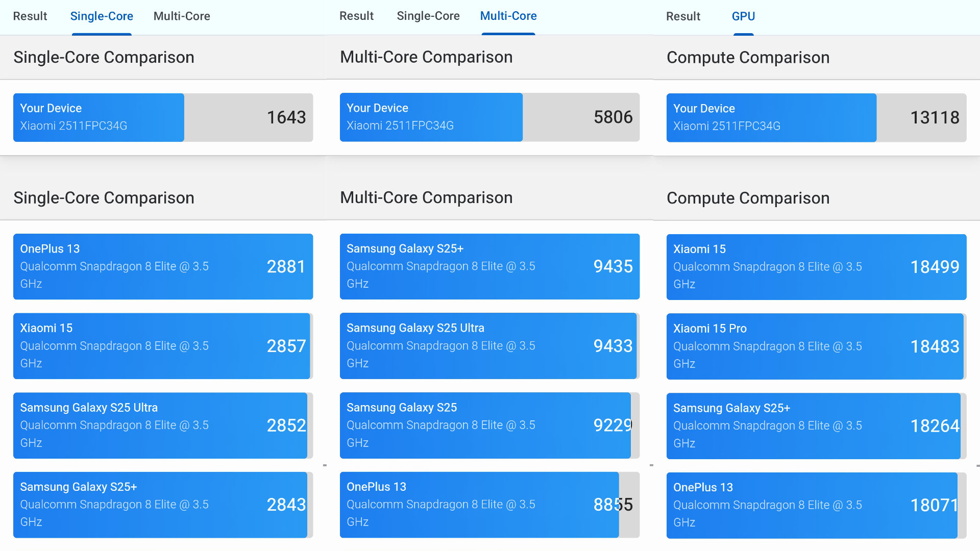This screenshot has width=980, height=551.
Task: Click Xiaomi 2511FPC34G label beside score 13118
Action: (727, 126)
